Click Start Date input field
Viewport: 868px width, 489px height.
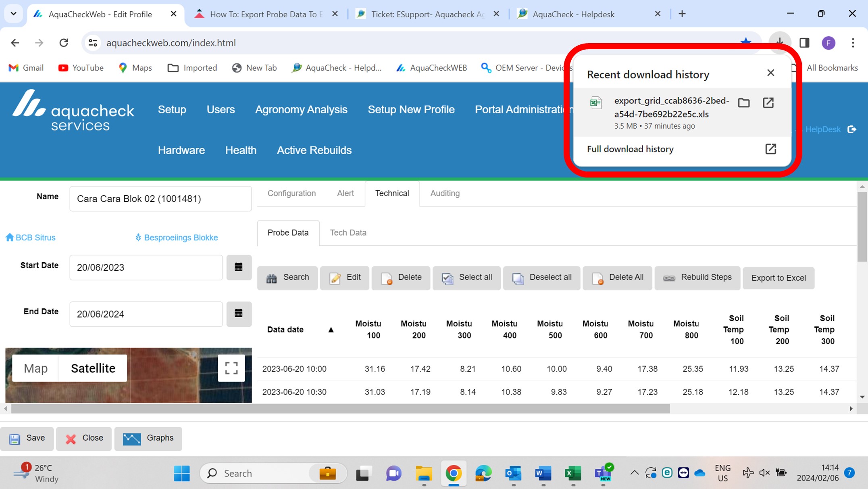point(146,267)
